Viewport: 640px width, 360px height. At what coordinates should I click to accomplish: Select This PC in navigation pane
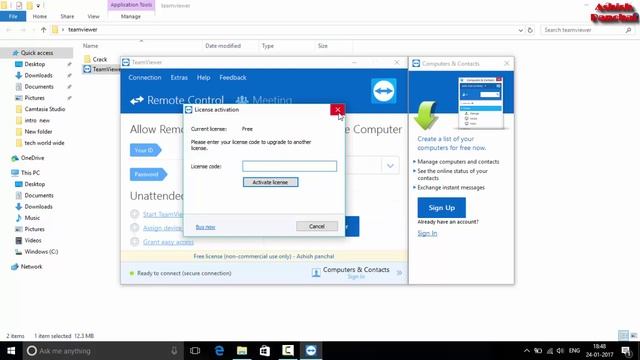tap(30, 173)
